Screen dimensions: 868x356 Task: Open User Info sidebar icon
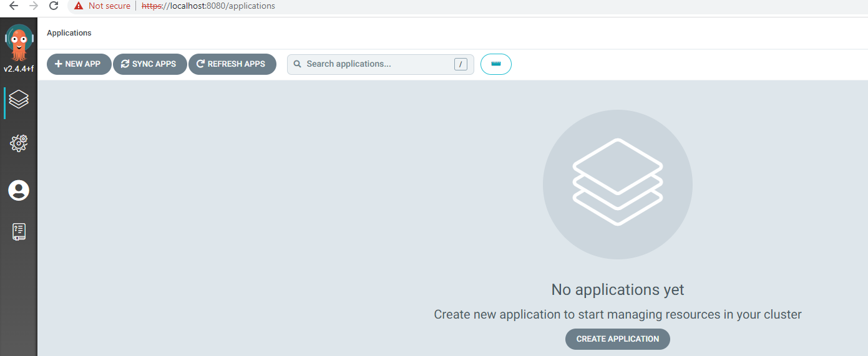point(19,190)
